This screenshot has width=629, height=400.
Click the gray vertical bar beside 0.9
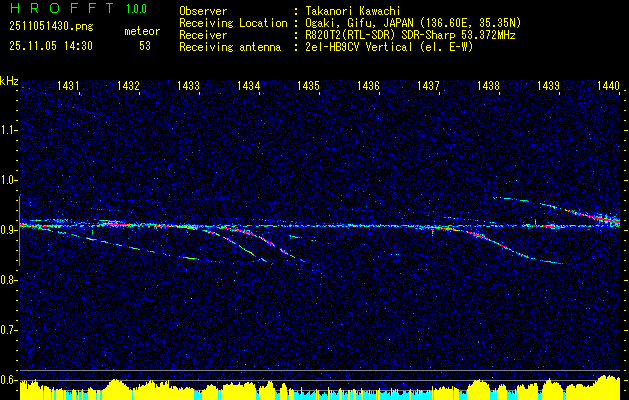19,231
